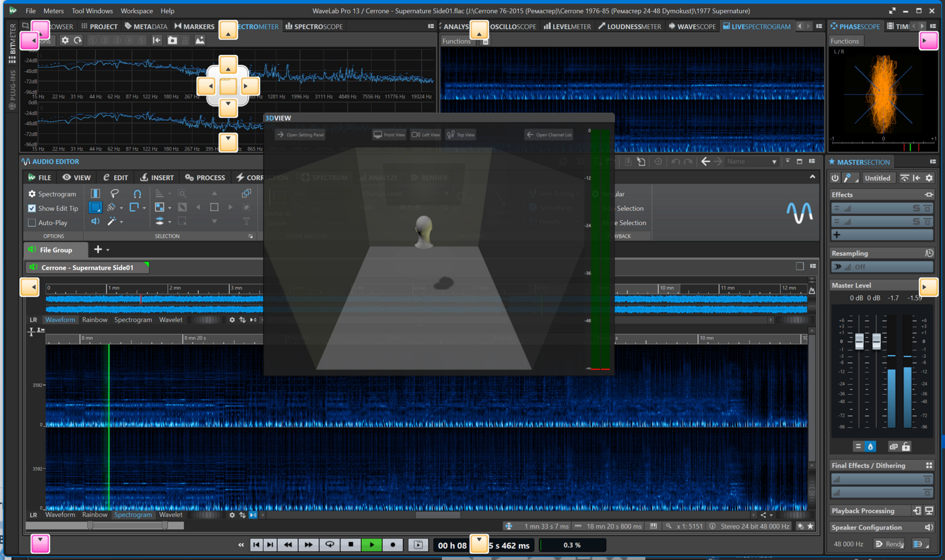Add a new effect slot with plus
This screenshot has width=945, height=560.
coord(837,235)
